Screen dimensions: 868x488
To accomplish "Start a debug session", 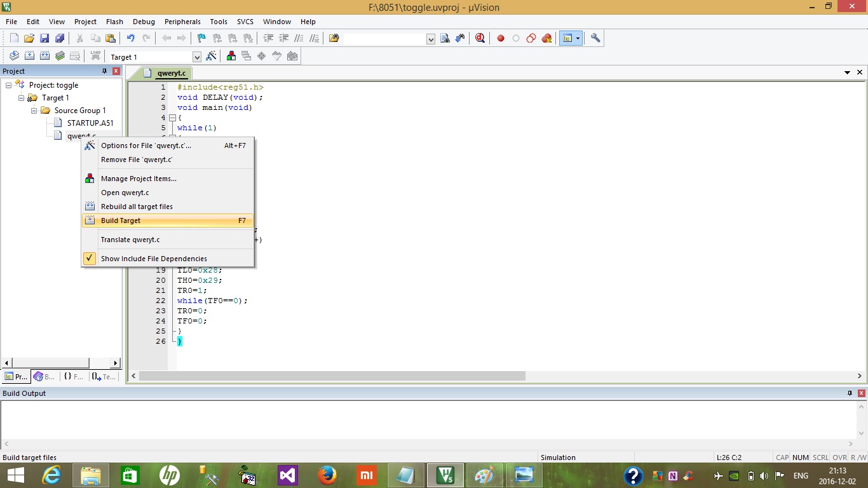I will click(480, 38).
